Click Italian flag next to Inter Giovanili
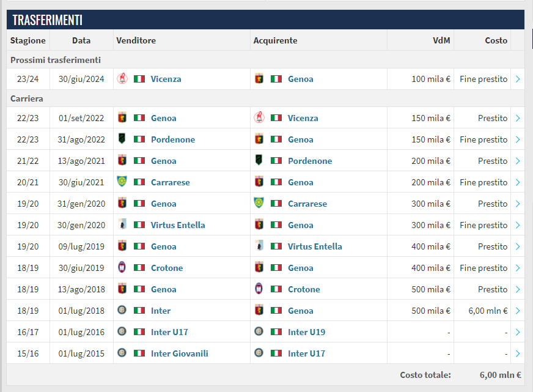Image resolution: width=533 pixels, height=392 pixels. click(x=139, y=353)
